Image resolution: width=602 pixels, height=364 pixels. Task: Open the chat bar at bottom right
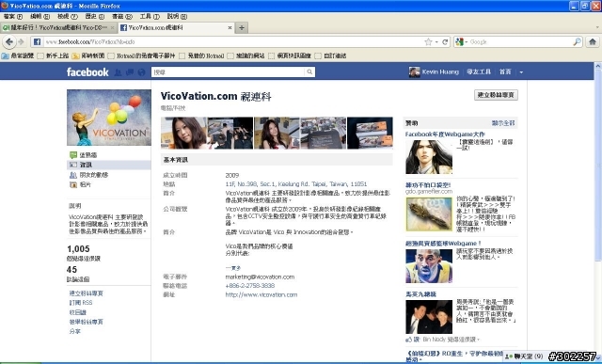coord(525,356)
